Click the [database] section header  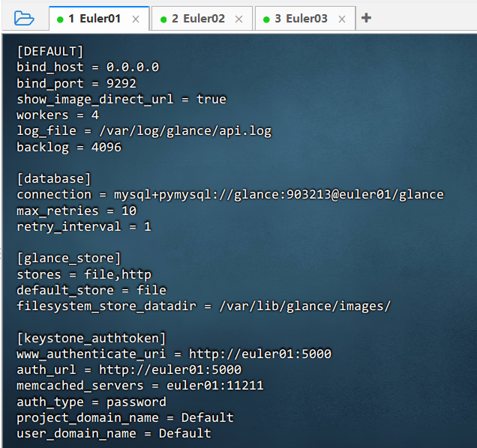tap(54, 179)
